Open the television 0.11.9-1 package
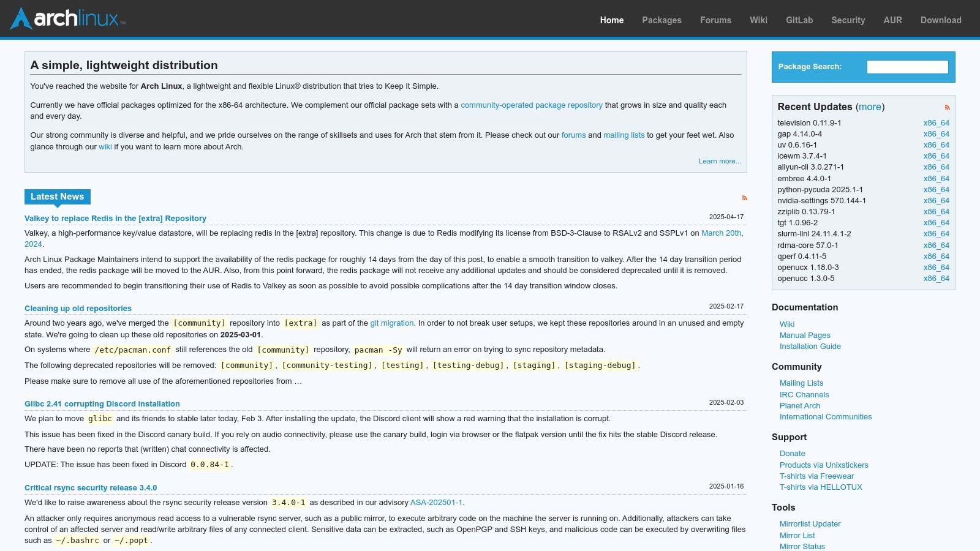980x551 pixels. point(809,123)
